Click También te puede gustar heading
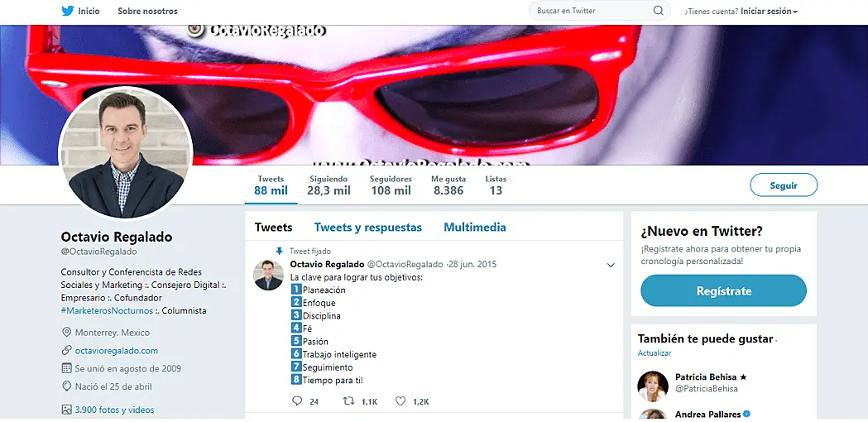 [705, 339]
